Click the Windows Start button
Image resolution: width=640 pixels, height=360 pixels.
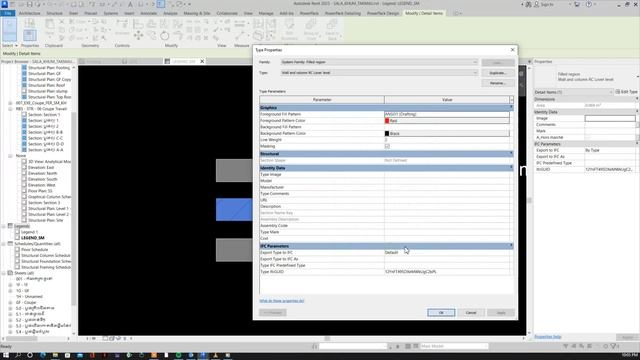(x=6, y=356)
